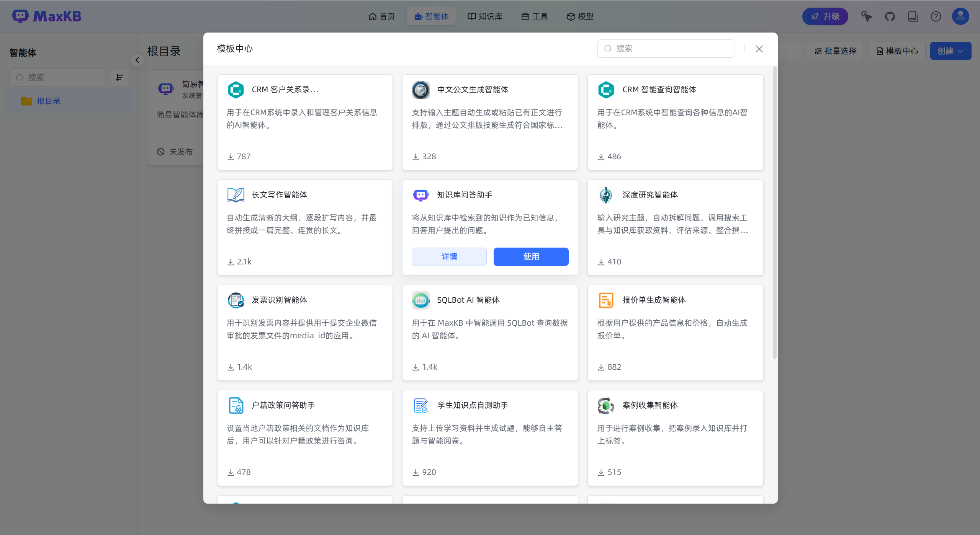
Task: Open the help question-mark icon
Action: tap(936, 16)
